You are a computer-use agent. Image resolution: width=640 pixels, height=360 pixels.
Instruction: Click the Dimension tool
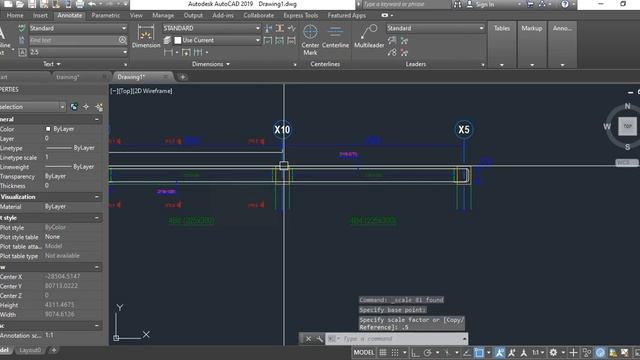(x=146, y=37)
